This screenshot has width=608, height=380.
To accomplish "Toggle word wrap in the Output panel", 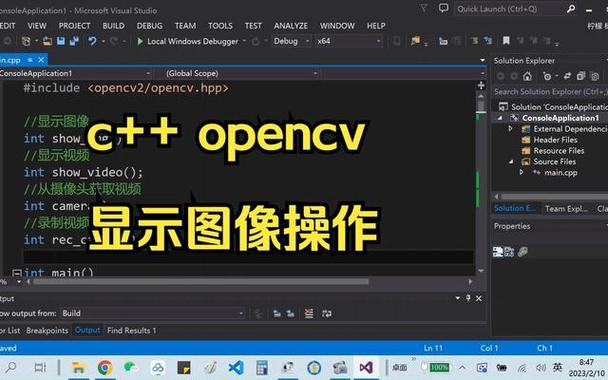I will click(326, 313).
